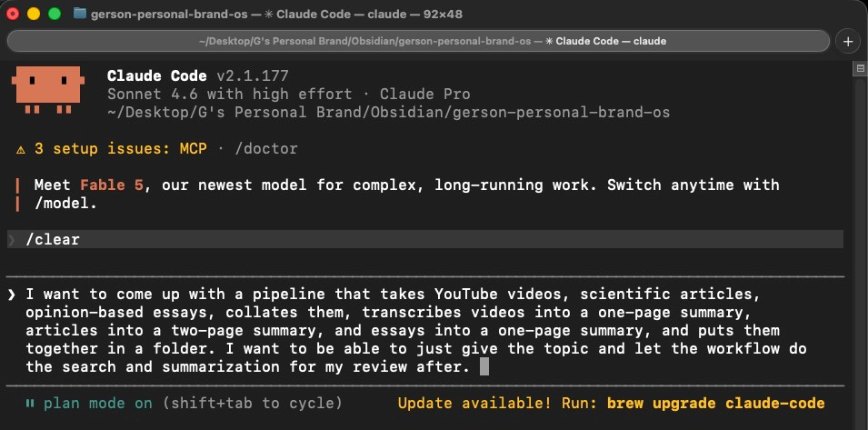This screenshot has width=868, height=430.
Task: Click the prompt chevron before the input text
Action: pyautogui.click(x=12, y=295)
